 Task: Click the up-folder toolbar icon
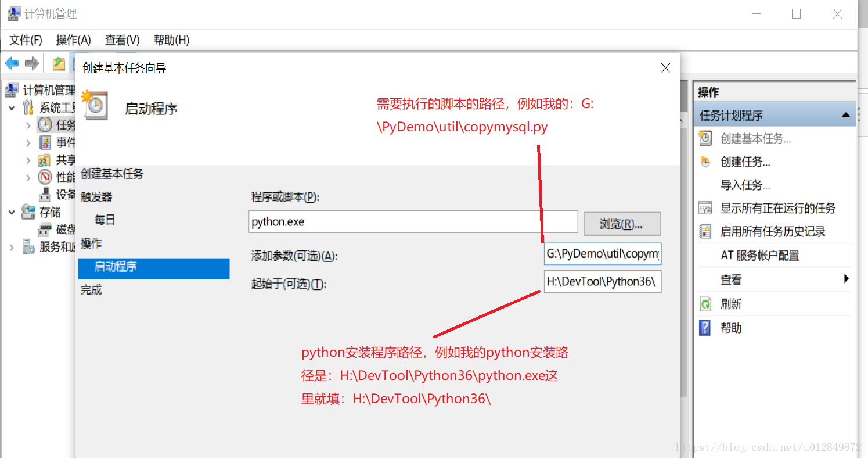point(59,63)
